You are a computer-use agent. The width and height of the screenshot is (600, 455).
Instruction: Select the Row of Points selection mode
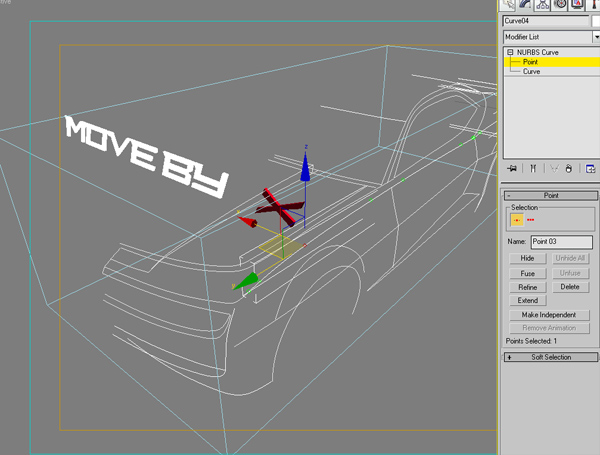[x=531, y=219]
